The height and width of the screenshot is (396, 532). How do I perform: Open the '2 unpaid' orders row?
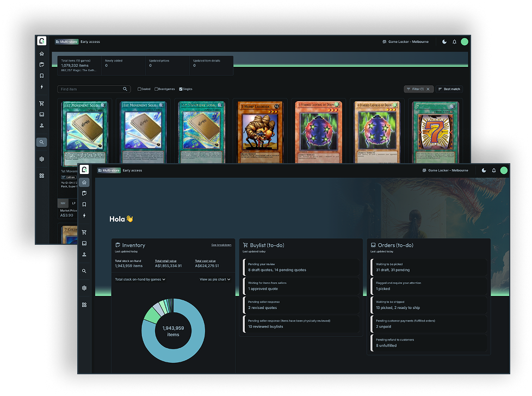click(429, 324)
